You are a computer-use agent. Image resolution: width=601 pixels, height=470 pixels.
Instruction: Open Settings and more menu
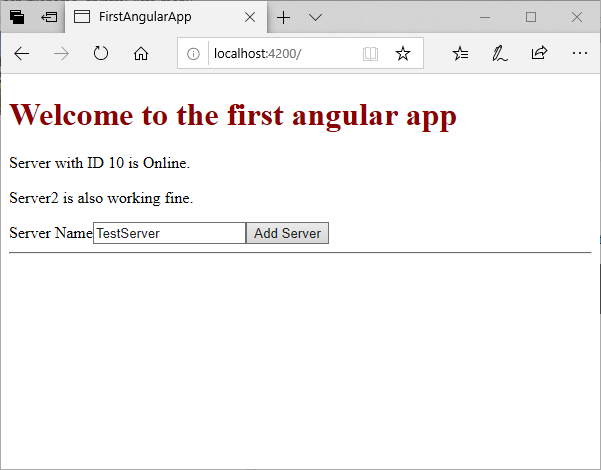580,53
